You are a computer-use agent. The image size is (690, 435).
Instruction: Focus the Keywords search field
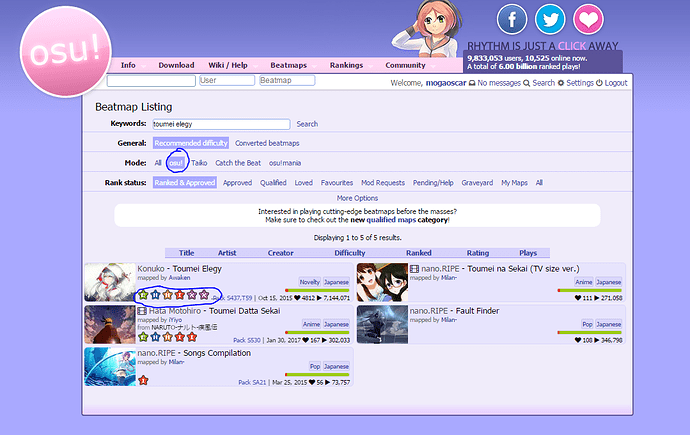pyautogui.click(x=221, y=124)
